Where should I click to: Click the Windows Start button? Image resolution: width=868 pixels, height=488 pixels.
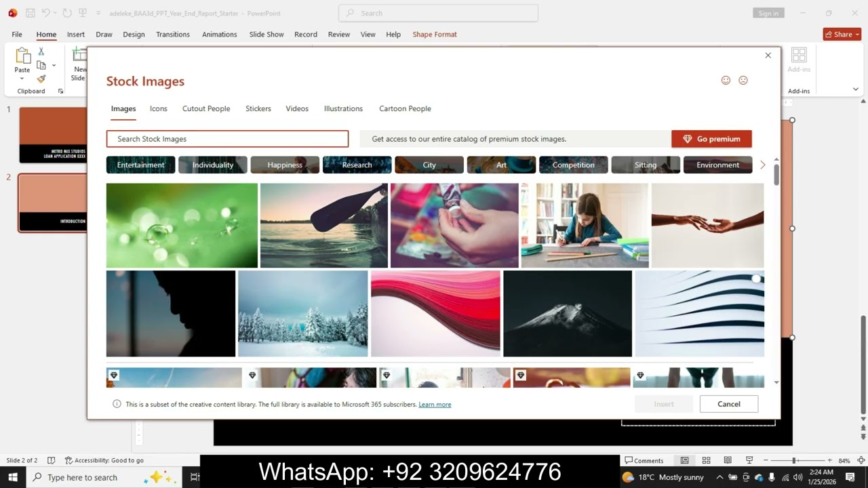click(x=13, y=477)
